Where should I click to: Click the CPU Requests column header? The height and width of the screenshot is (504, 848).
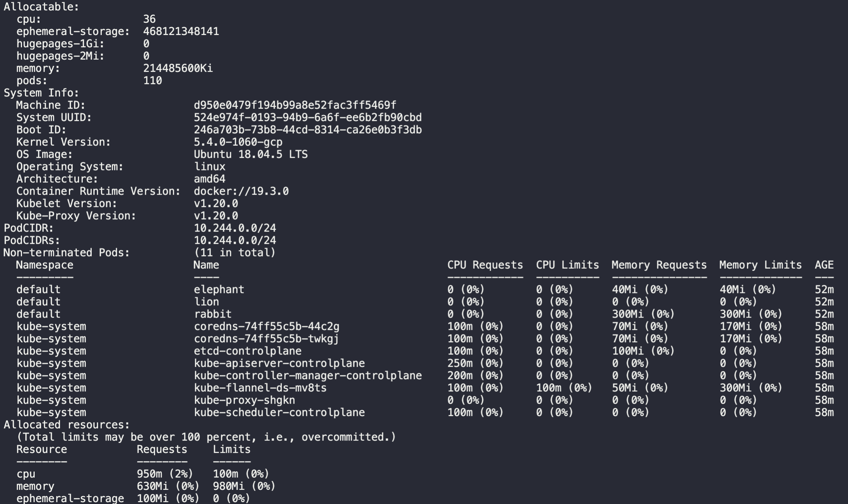point(485,265)
